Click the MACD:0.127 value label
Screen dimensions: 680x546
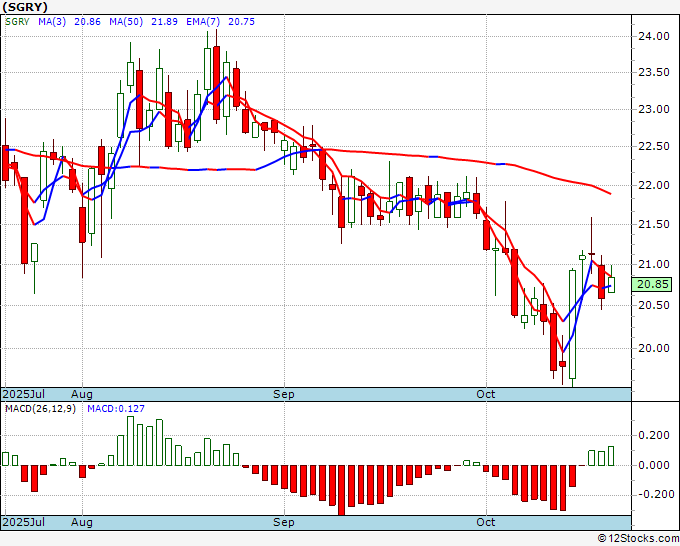[116, 409]
